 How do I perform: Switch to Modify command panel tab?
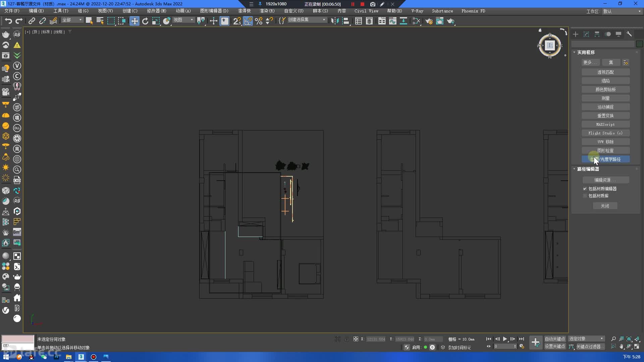[x=586, y=34]
